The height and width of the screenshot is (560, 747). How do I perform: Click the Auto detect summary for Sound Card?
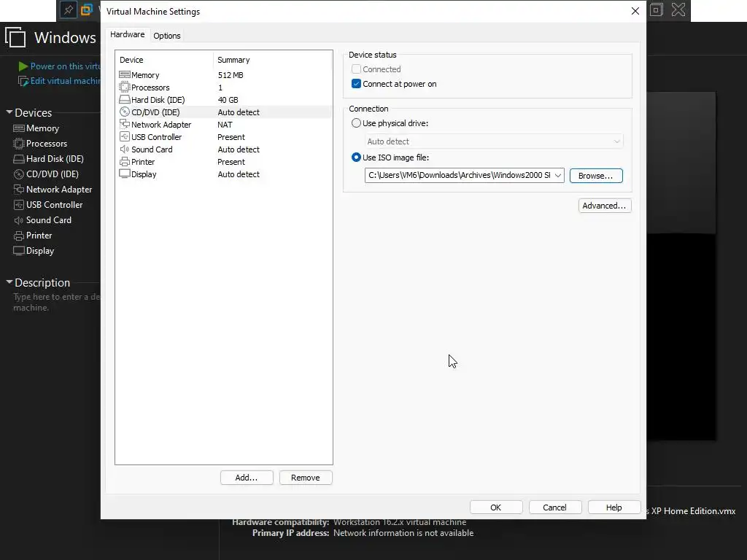[239, 149]
